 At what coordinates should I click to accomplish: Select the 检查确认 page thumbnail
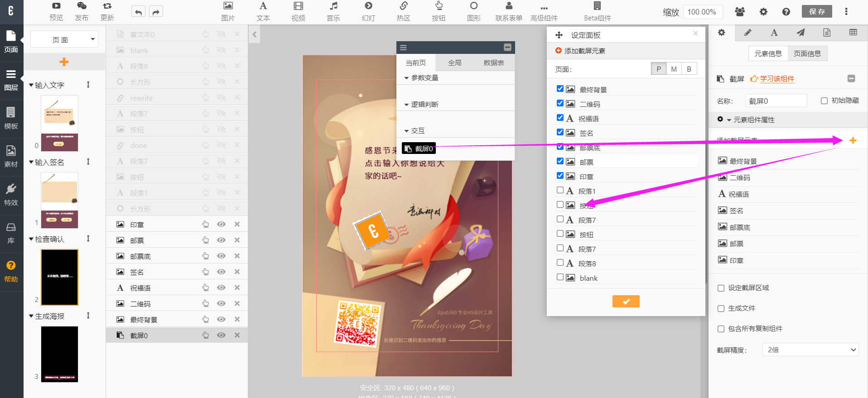(x=59, y=277)
